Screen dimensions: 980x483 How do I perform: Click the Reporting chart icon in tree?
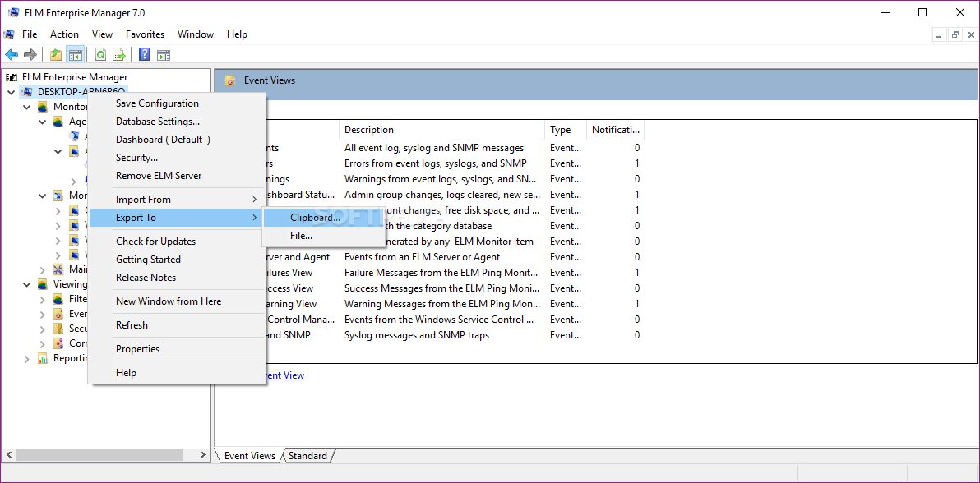[43, 358]
